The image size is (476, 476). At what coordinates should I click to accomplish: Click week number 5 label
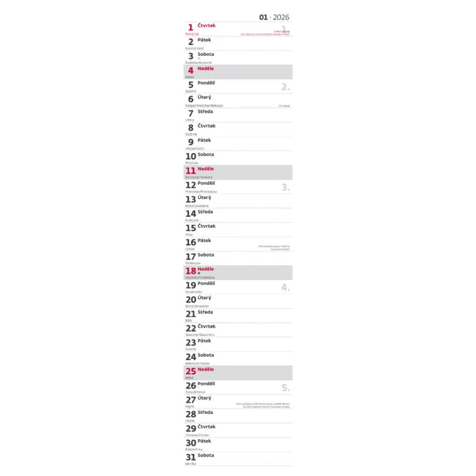285,387
